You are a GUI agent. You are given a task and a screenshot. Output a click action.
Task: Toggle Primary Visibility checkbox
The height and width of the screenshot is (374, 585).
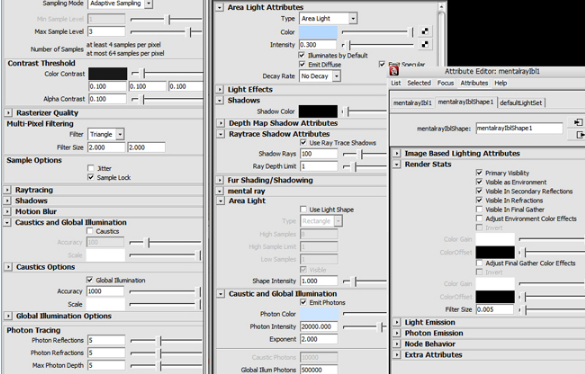(479, 172)
